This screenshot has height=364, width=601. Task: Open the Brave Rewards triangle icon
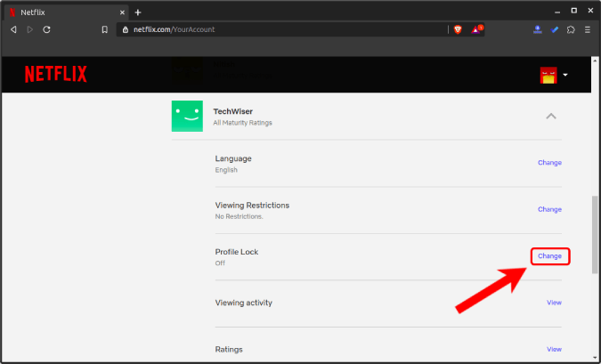[x=476, y=29]
